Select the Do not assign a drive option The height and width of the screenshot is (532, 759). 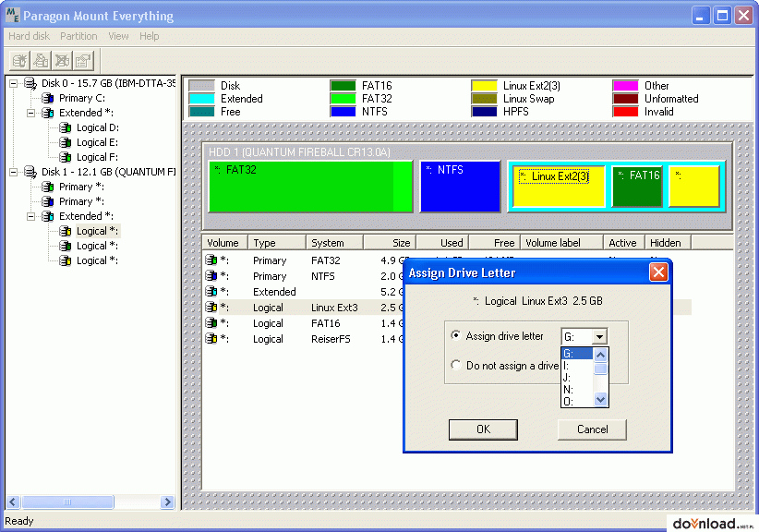click(x=455, y=365)
